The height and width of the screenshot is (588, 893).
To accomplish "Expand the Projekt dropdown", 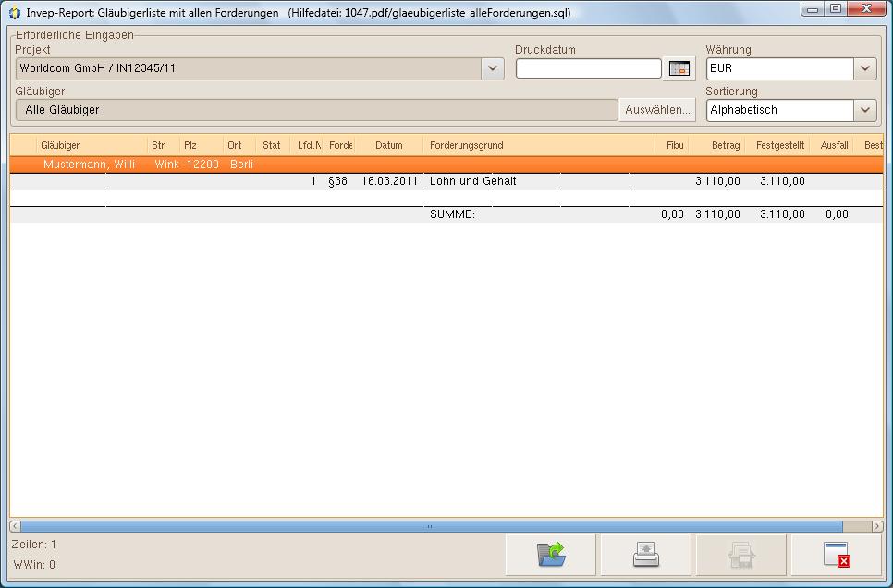I will 493,68.
